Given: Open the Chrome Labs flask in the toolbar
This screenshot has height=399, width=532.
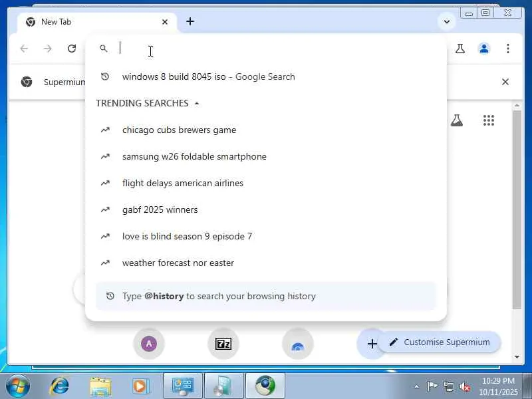Looking at the screenshot, I should (x=460, y=49).
